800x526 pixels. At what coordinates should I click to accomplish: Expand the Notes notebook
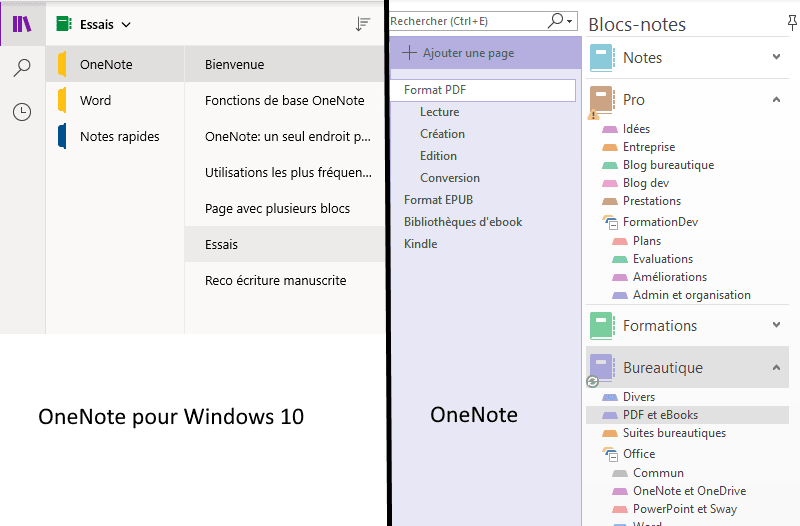coord(777,57)
